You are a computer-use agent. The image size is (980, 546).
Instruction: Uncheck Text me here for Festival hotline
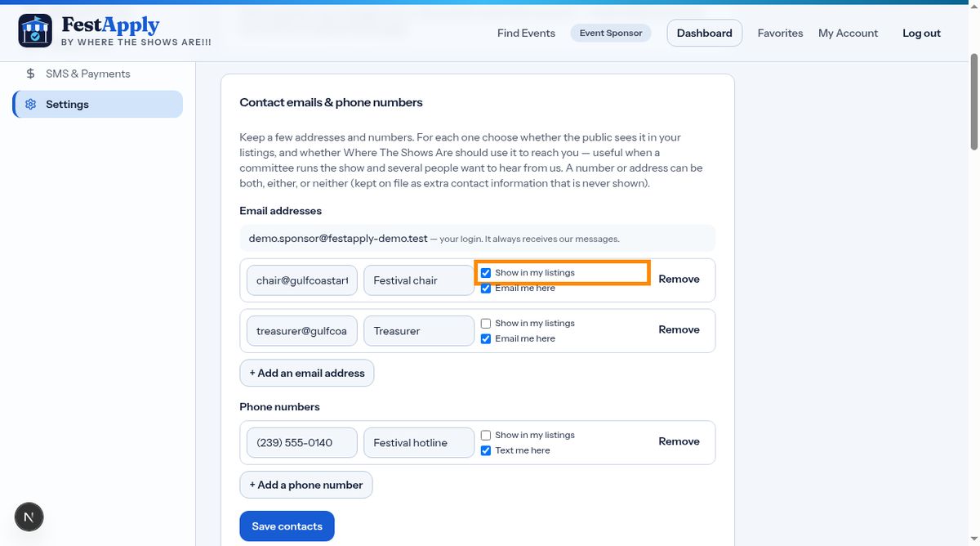(x=486, y=450)
